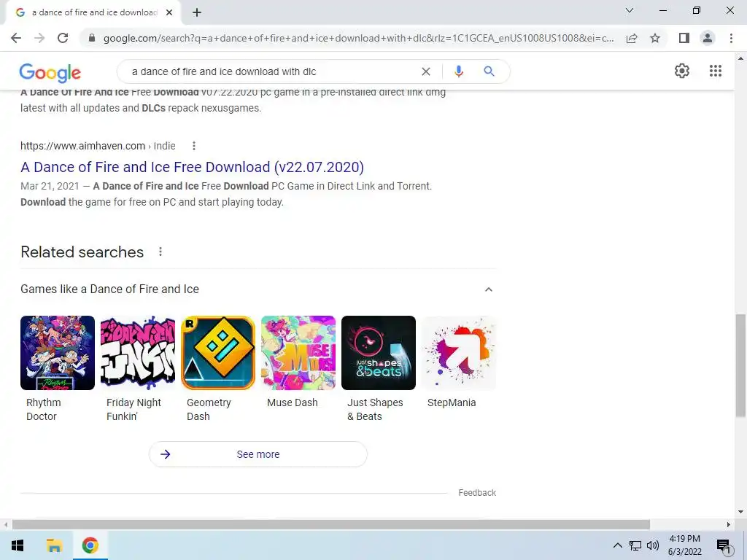The image size is (747, 560).
Task: Go to Google homepage via logo
Action: pos(50,72)
